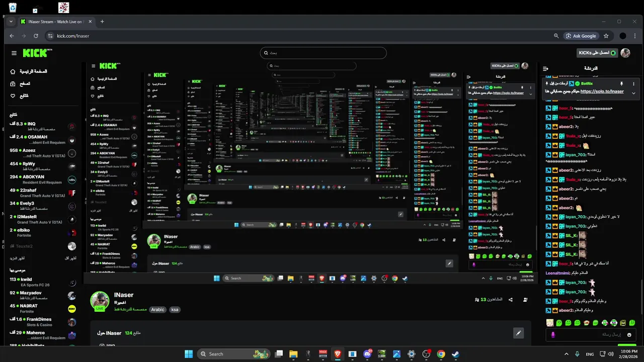Screen dimensions: 644x362
Task: Type area: click the send message field
Action: click(x=591, y=334)
